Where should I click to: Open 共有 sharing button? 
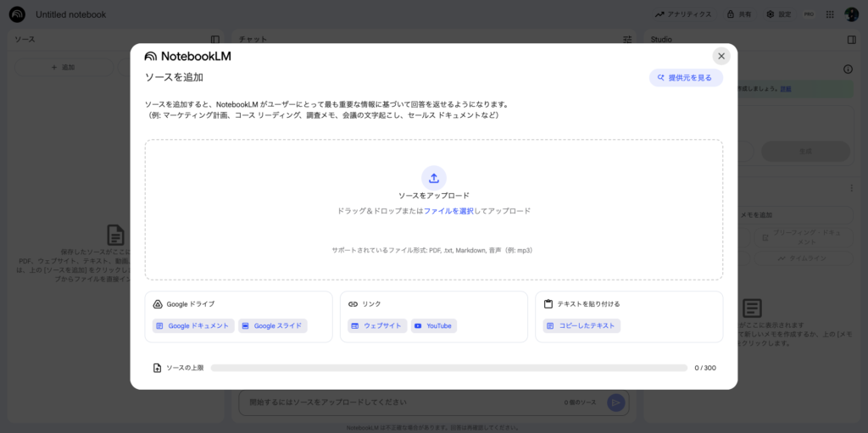tap(739, 14)
